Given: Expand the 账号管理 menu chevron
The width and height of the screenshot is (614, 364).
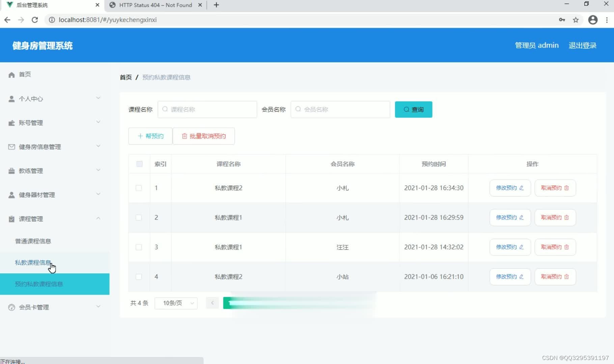Looking at the screenshot, I should (x=98, y=122).
